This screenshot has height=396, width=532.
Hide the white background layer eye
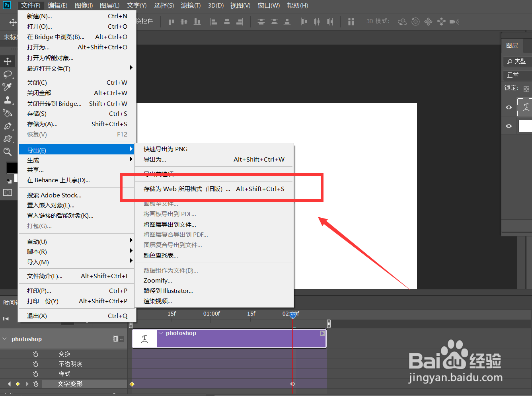click(509, 126)
